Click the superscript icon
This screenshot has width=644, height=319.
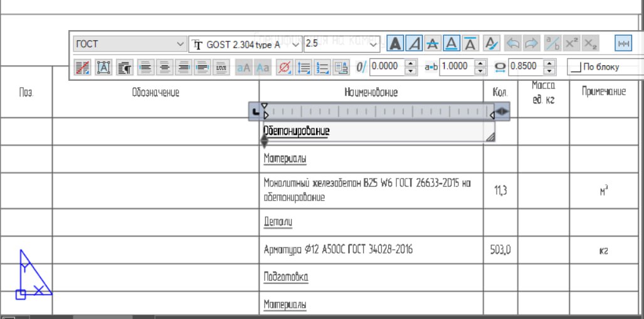(571, 44)
